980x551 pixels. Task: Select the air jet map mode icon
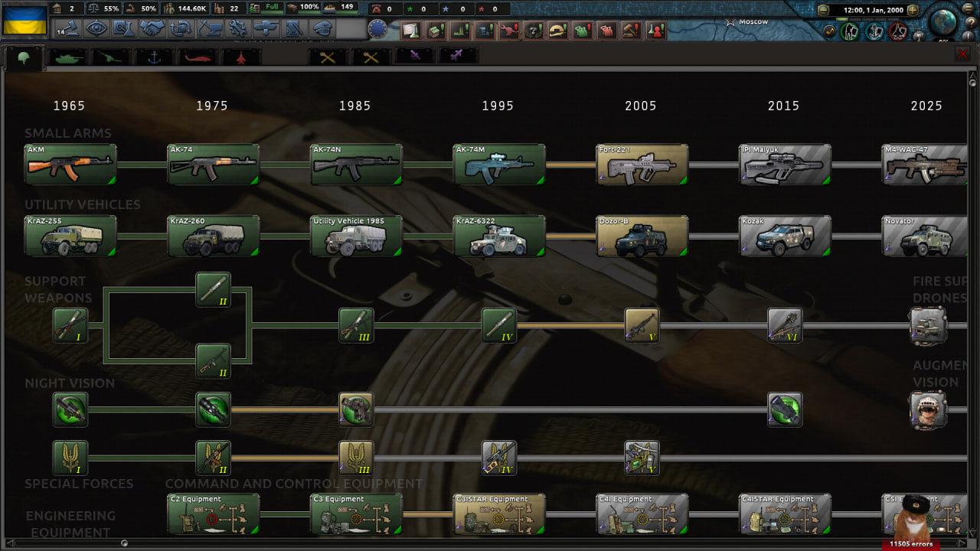point(898,31)
